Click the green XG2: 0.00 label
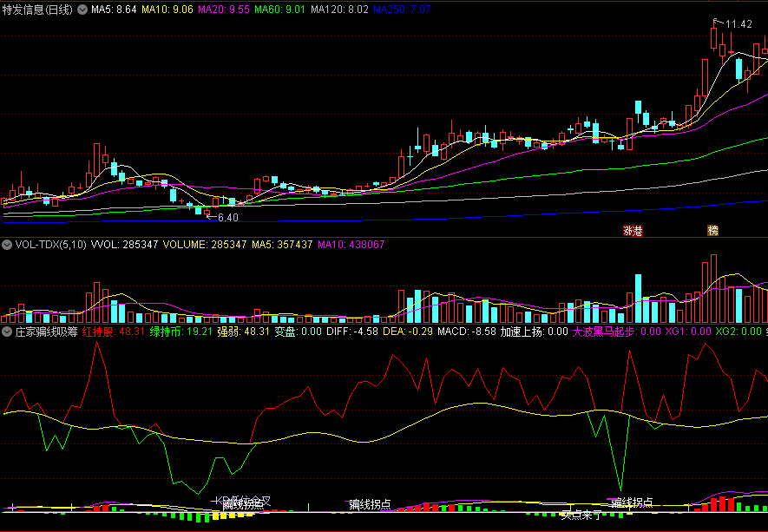Screen dimensions: 768x532 tap(738, 332)
